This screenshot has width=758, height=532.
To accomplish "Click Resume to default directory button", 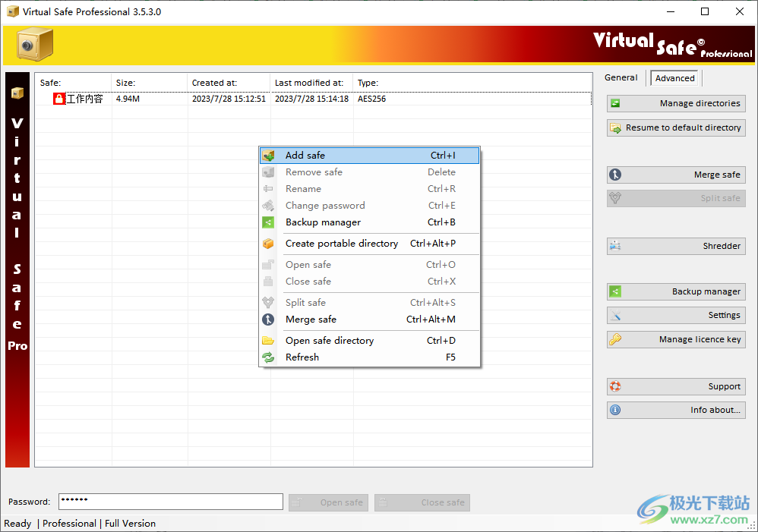I will pyautogui.click(x=676, y=127).
